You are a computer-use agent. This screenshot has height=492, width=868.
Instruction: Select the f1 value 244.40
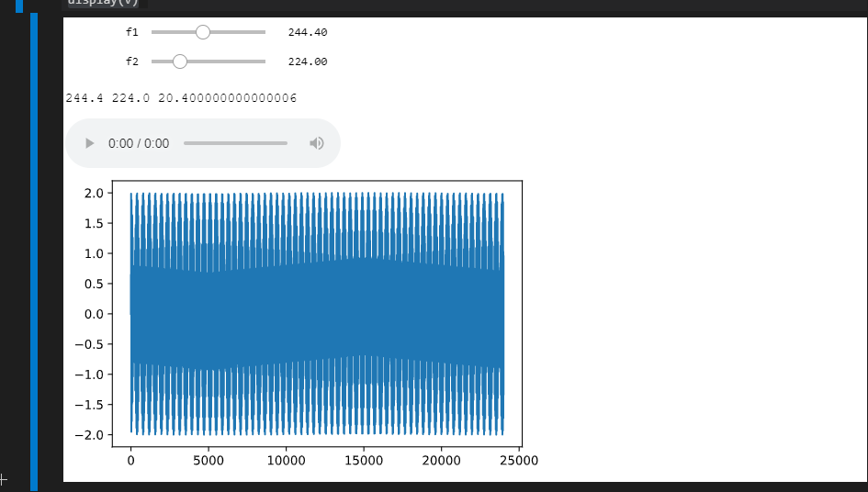(x=308, y=32)
